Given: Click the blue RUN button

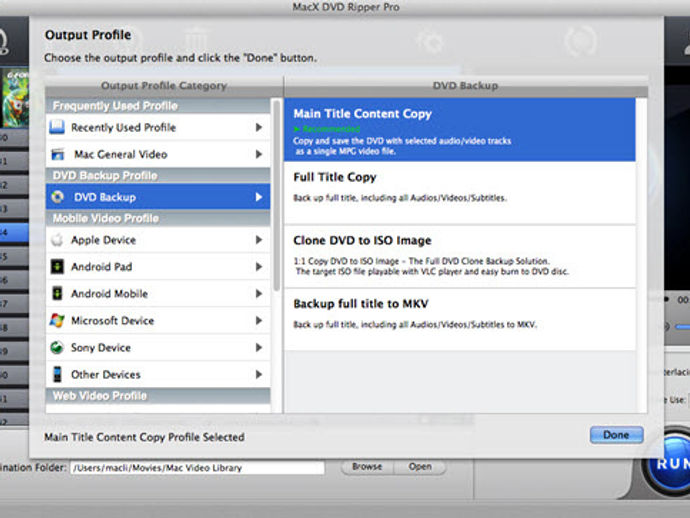Looking at the screenshot, I should [x=669, y=463].
